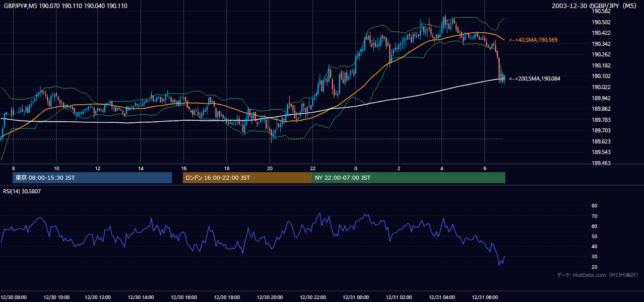
Task: Click the 12/30 08:00 time label
Action: [14, 297]
